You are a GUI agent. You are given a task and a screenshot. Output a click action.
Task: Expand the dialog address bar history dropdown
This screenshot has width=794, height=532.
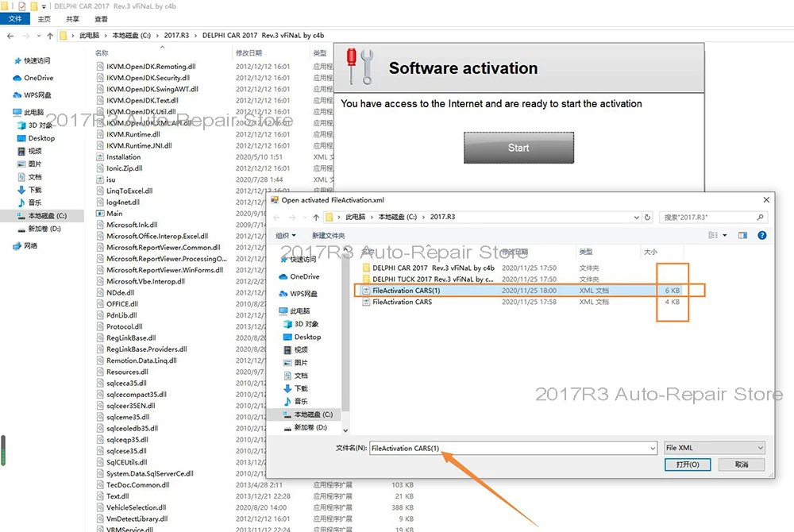[637, 217]
